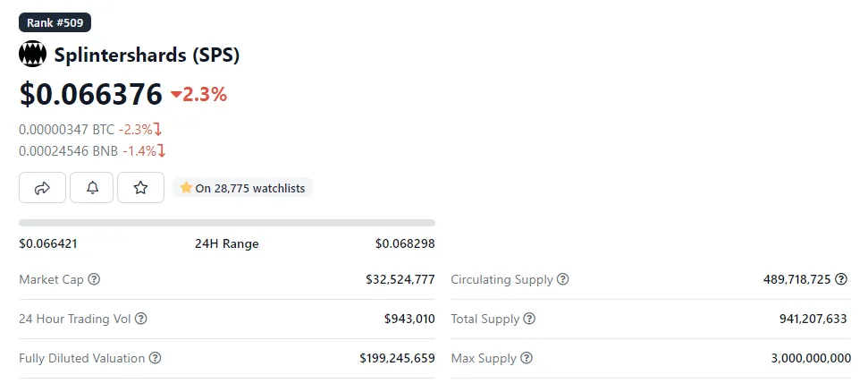Image resolution: width=868 pixels, height=392 pixels.
Task: Open Fully Diluted Valuation help icon
Action: (156, 358)
